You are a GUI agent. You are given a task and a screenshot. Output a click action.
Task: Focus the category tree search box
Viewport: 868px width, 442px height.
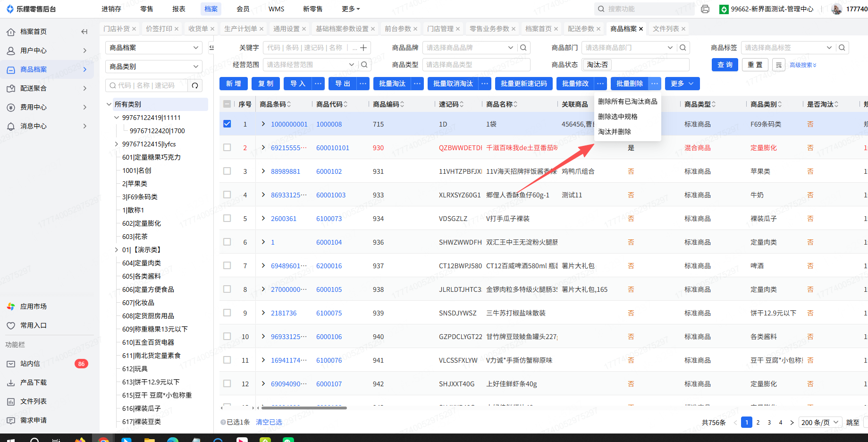point(146,85)
